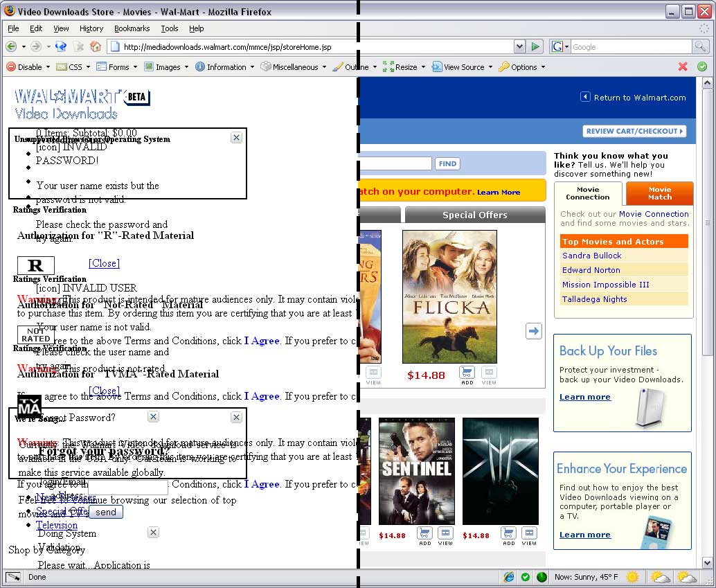716x588 pixels.
Task: Click REVIEW CART/CHECKOUT button
Action: click(634, 131)
